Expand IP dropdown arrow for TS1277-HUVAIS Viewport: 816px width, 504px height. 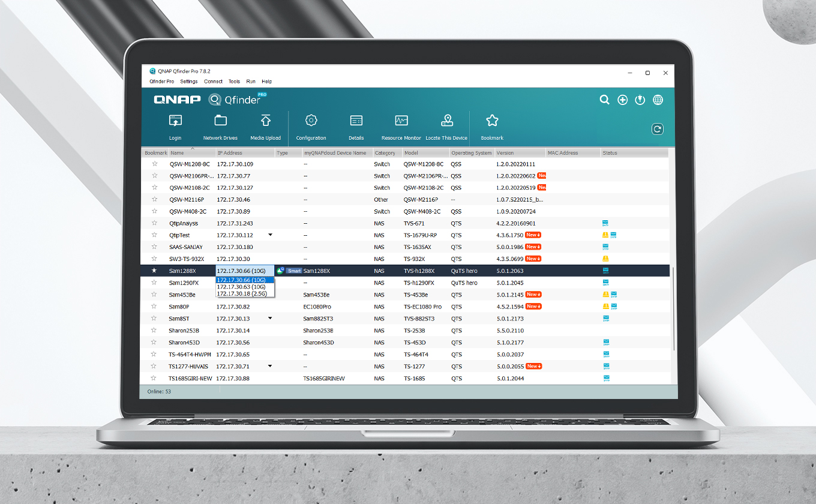270,366
